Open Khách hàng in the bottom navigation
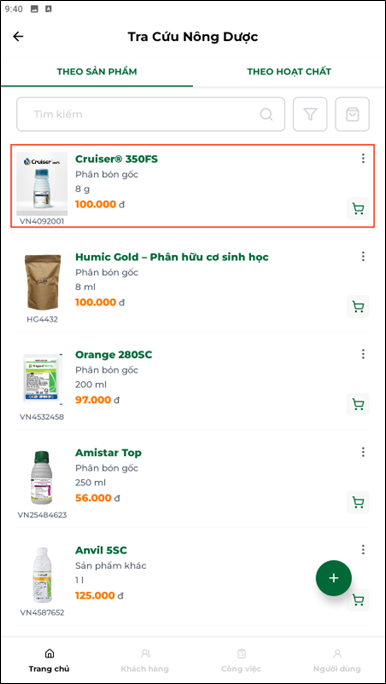 click(x=145, y=661)
